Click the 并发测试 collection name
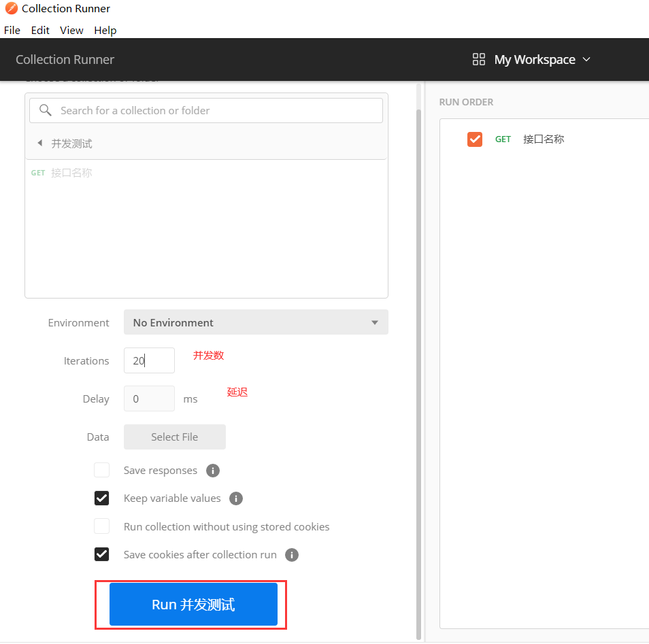Viewport: 649px width, 644px height. point(71,143)
